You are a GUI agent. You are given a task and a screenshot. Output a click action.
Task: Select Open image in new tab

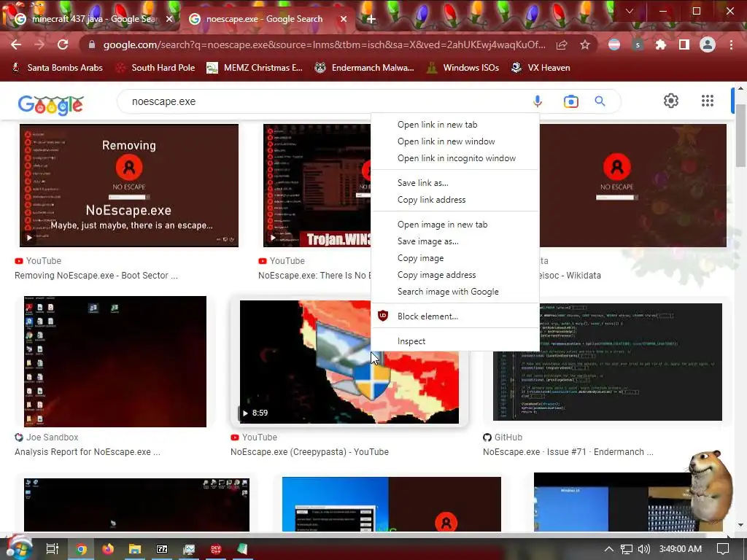pyautogui.click(x=455, y=225)
